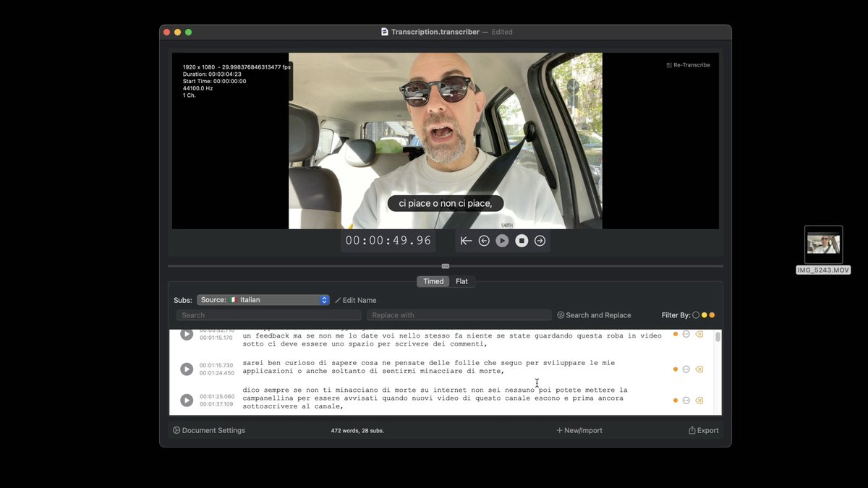Step forward with right arrow circle
Viewport: 868px width, 488px height.
[x=540, y=241]
